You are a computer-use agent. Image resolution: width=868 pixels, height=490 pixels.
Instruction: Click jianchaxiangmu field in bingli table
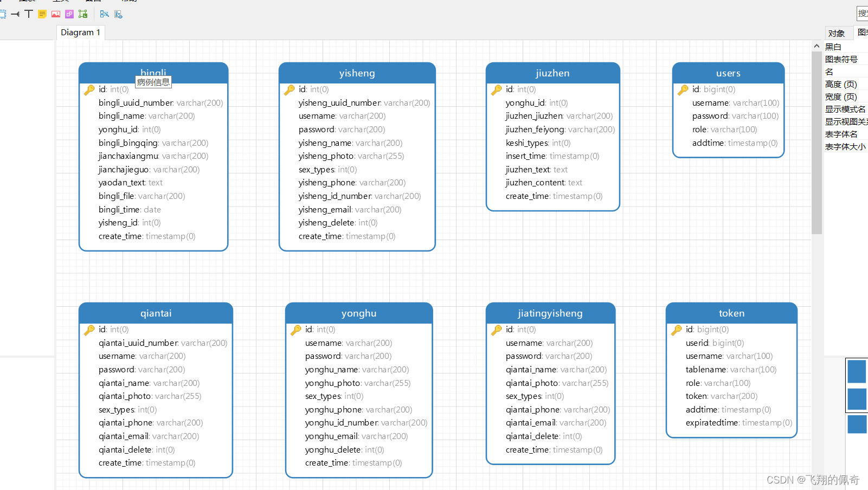click(153, 156)
